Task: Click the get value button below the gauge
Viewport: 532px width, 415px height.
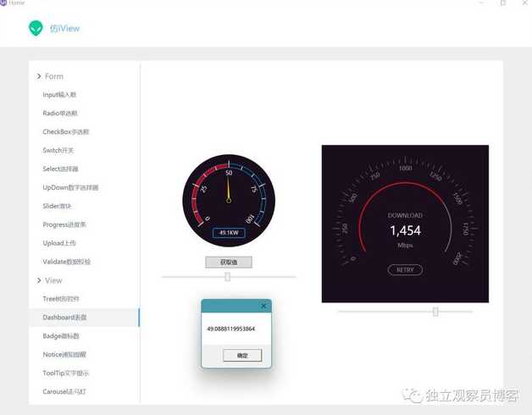Action: pos(229,262)
